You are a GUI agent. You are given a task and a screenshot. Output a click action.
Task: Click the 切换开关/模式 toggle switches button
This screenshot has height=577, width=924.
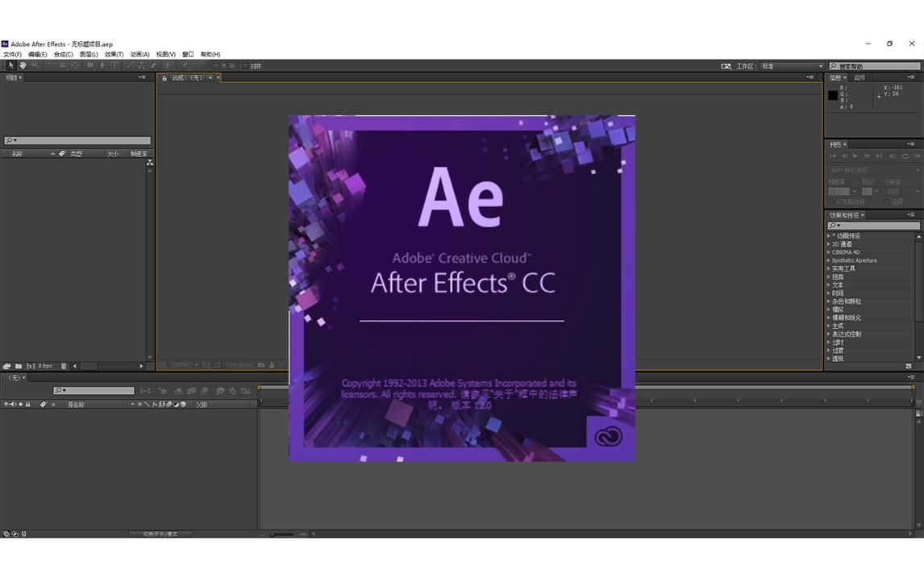[160, 534]
